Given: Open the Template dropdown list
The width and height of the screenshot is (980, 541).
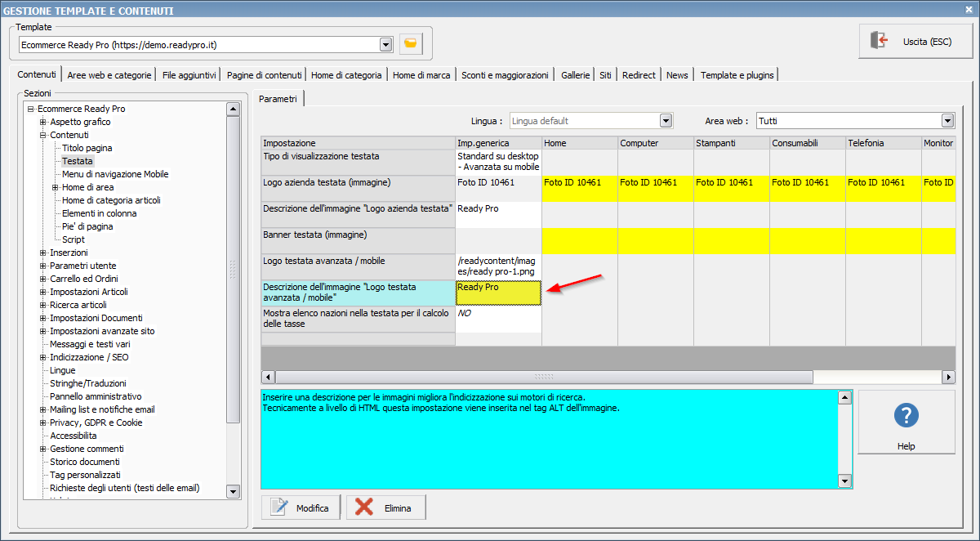Looking at the screenshot, I should coord(385,44).
